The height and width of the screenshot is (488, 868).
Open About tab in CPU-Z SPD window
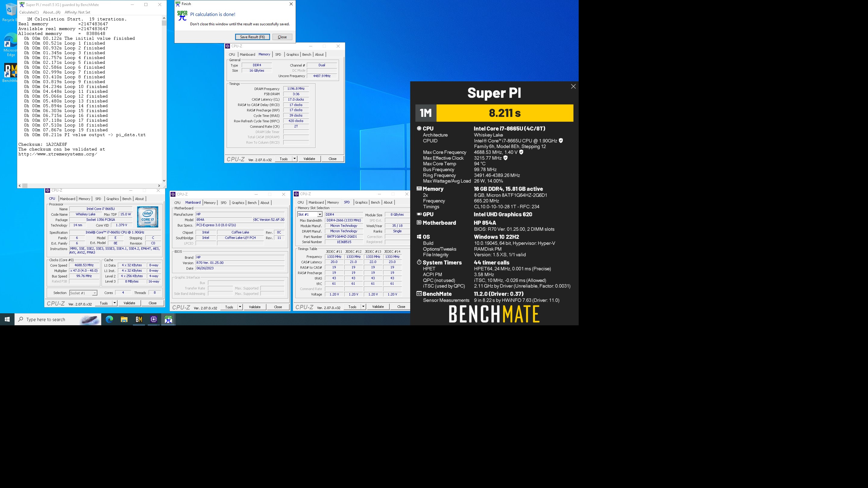(x=388, y=202)
